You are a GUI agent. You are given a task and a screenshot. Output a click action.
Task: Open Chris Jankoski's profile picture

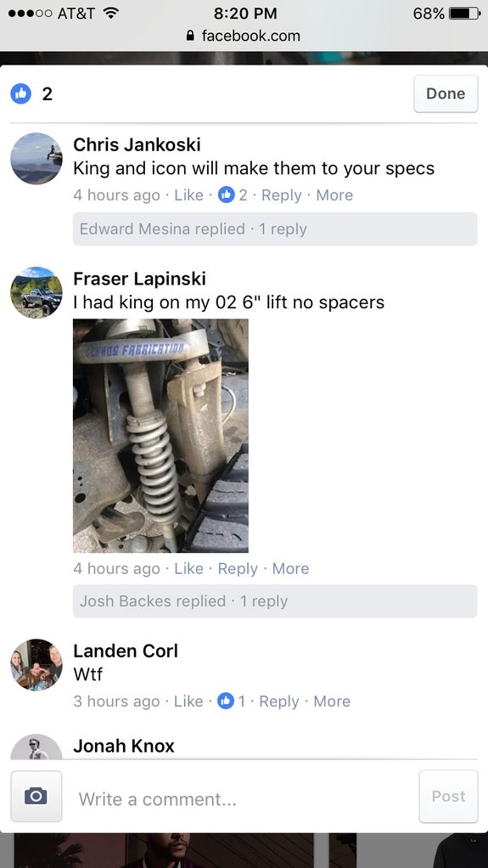pyautogui.click(x=36, y=158)
